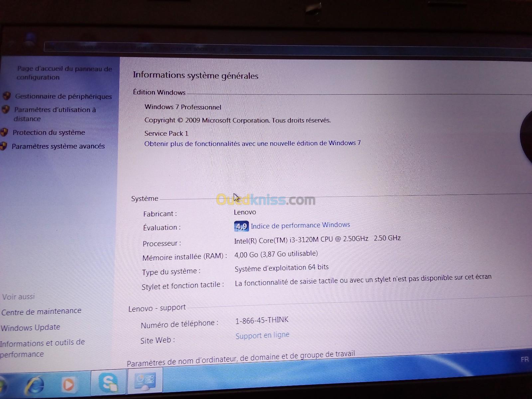The height and width of the screenshot is (399, 532).
Task: Click the shield icon beside Paramètres d'utilisation à distance
Action: [5, 109]
